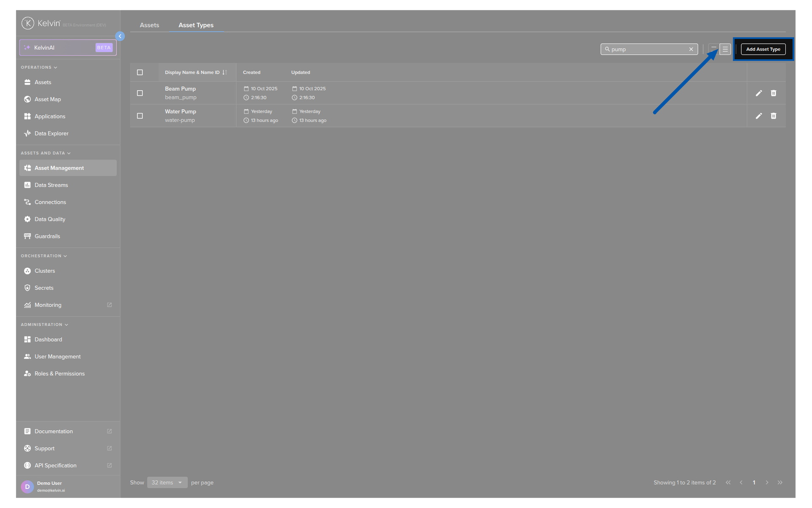Image resolution: width=812 pixels, height=508 pixels.
Task: Open Asset Map in sidebar
Action: coord(47,99)
